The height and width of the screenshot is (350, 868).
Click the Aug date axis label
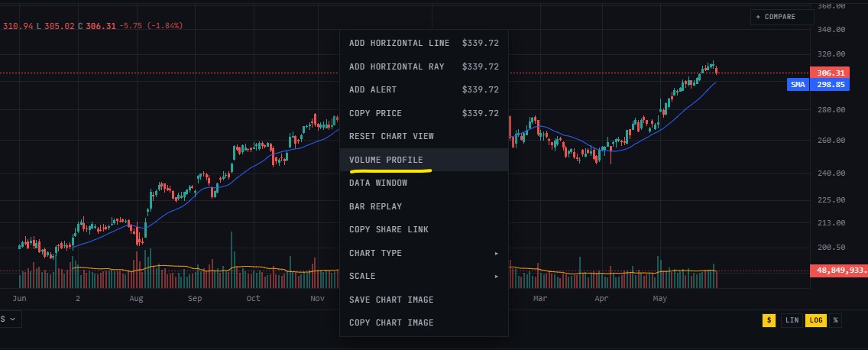pyautogui.click(x=136, y=299)
